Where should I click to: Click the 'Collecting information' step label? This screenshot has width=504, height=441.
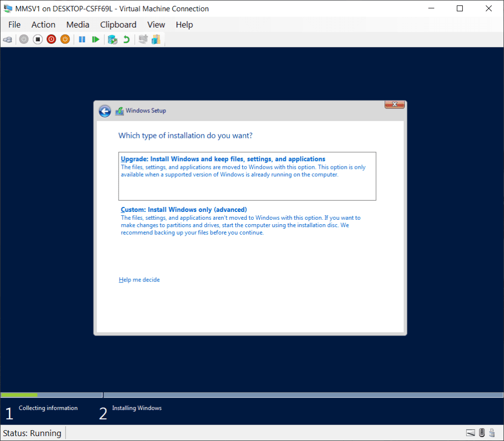pos(48,408)
